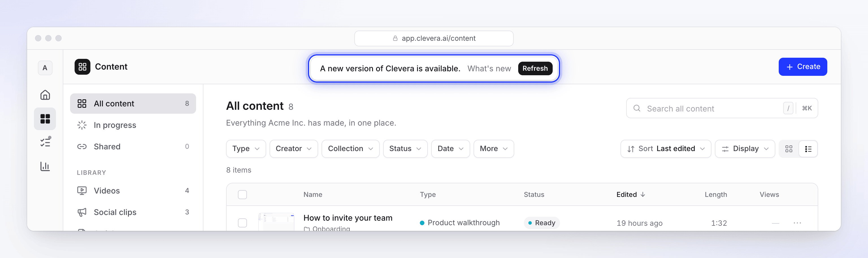Open the Display options dropdown
868x258 pixels.
coord(745,149)
